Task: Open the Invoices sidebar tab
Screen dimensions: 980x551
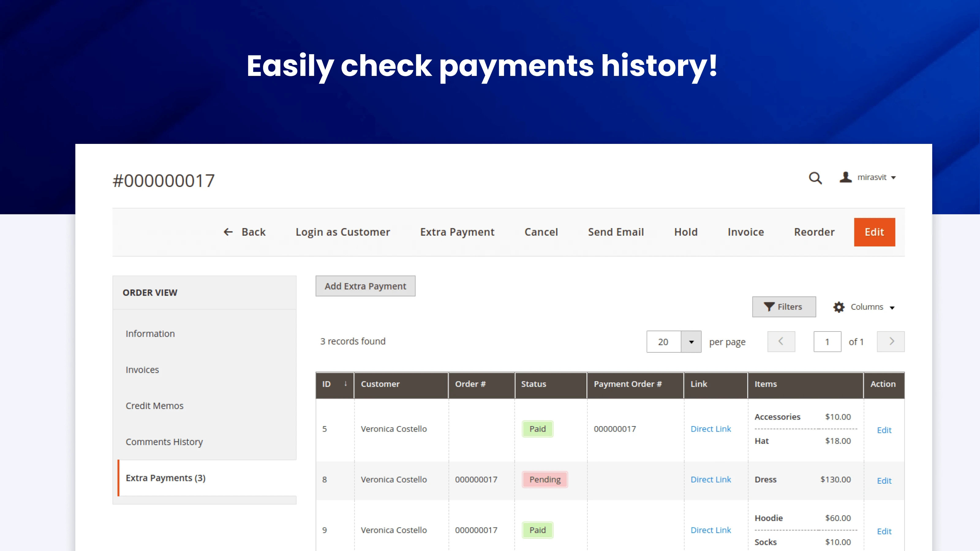Action: point(142,369)
